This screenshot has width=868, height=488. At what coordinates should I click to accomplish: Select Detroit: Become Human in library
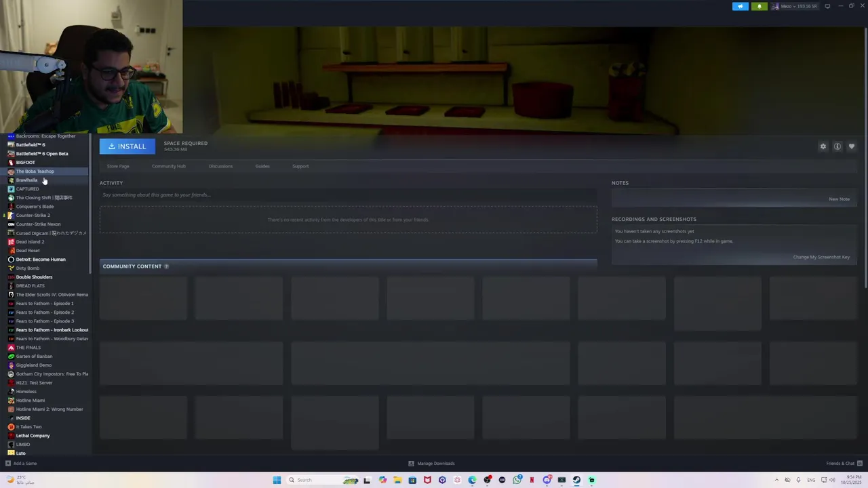pos(45,260)
